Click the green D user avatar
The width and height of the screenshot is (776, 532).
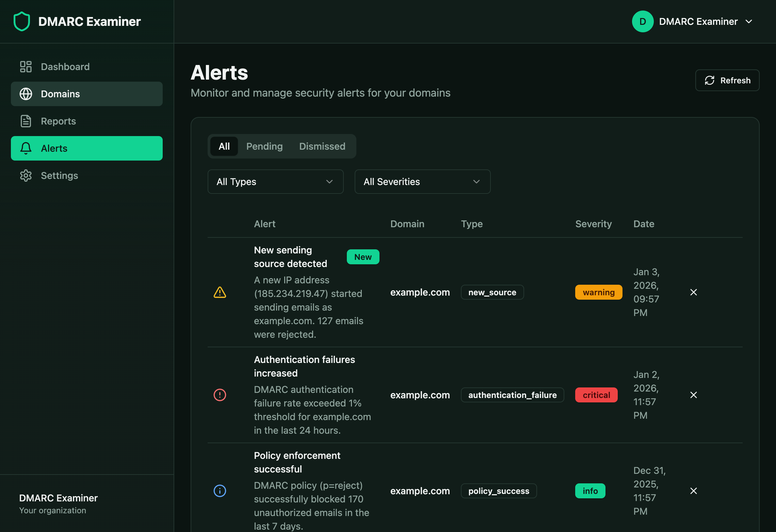643,21
